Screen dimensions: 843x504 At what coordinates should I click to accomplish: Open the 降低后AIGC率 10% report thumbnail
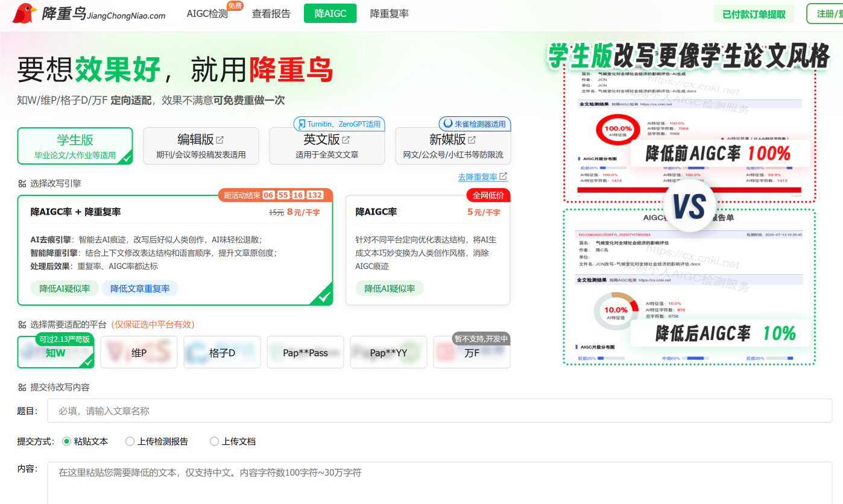[x=689, y=287]
